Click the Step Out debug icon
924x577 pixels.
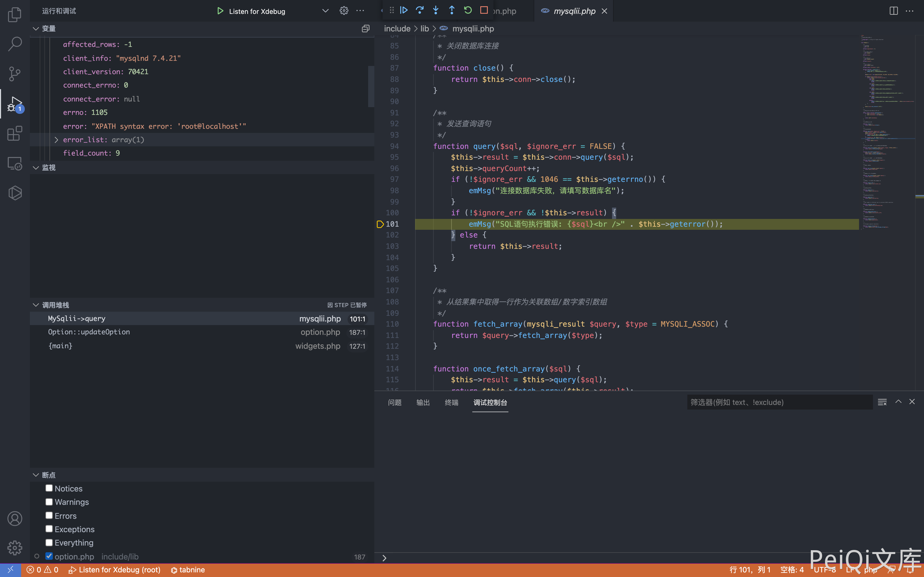(x=452, y=10)
